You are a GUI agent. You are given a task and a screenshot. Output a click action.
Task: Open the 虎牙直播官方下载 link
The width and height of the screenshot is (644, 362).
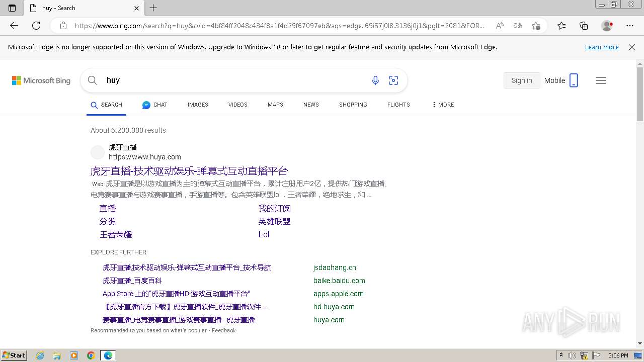click(185, 307)
